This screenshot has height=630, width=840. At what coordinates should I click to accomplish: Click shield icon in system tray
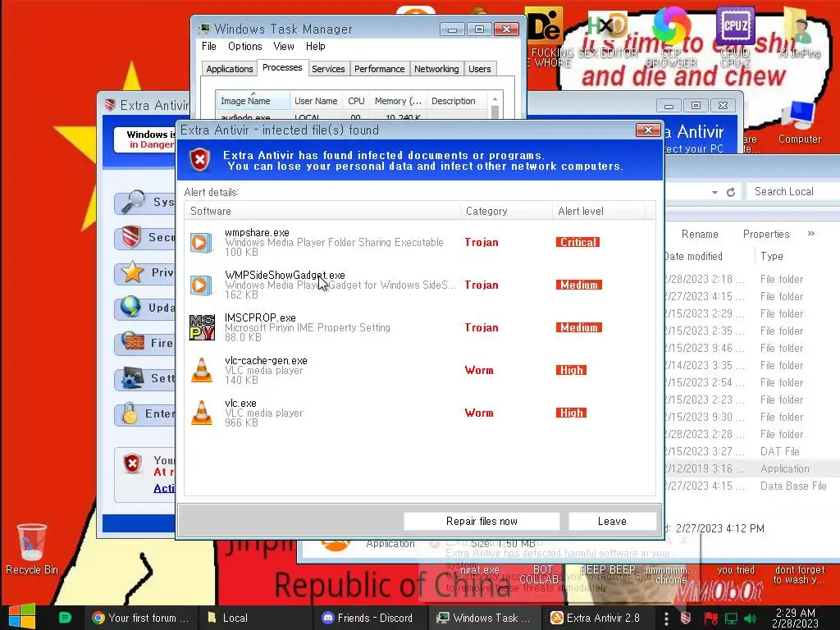(x=686, y=619)
